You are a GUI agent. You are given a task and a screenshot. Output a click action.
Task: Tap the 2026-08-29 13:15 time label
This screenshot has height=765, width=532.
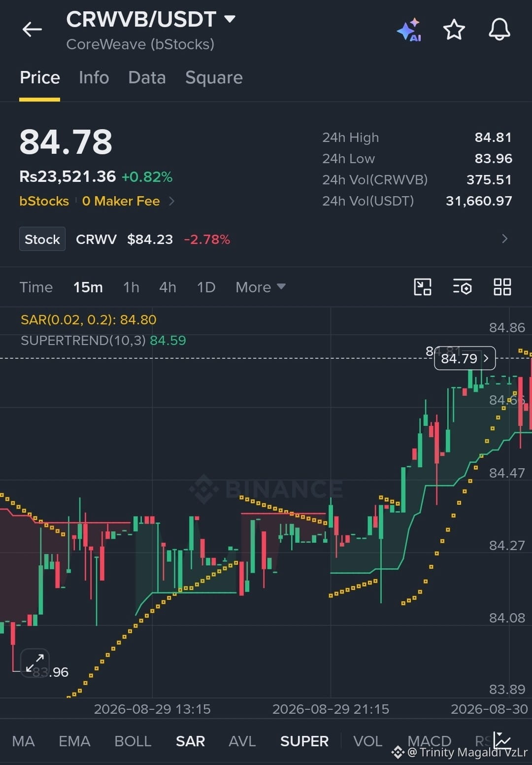point(152,709)
